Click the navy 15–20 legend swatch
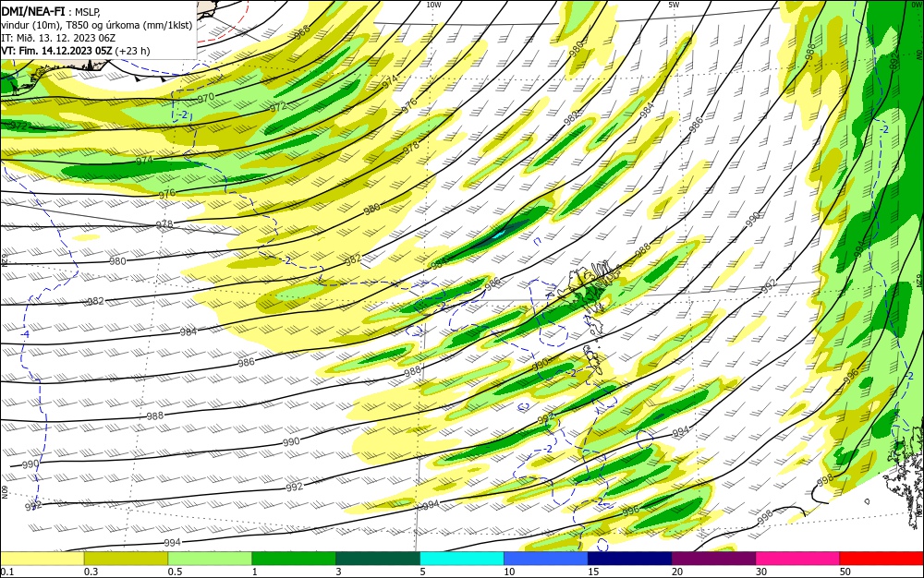This screenshot has height=578, width=924. click(x=629, y=559)
